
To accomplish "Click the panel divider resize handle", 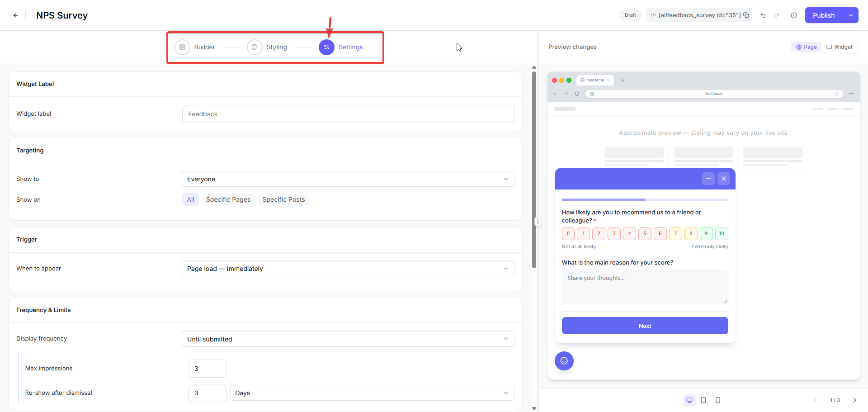I will coord(538,222).
